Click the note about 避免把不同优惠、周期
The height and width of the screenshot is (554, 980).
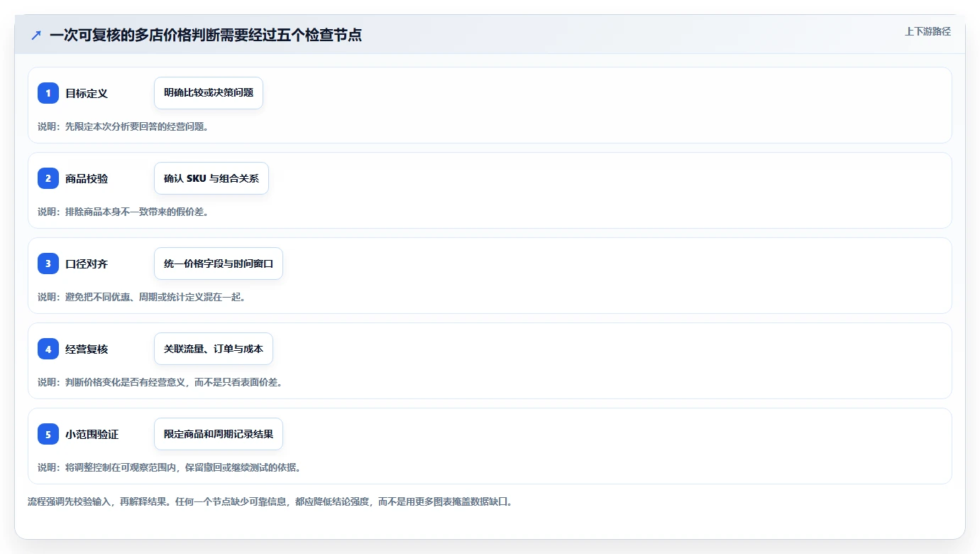142,297
